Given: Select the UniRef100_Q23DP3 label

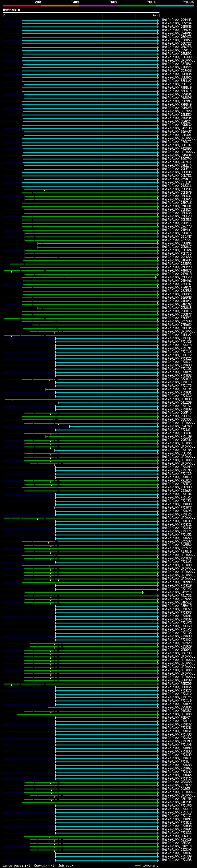Looking at the screenshot, I should 177,264.
